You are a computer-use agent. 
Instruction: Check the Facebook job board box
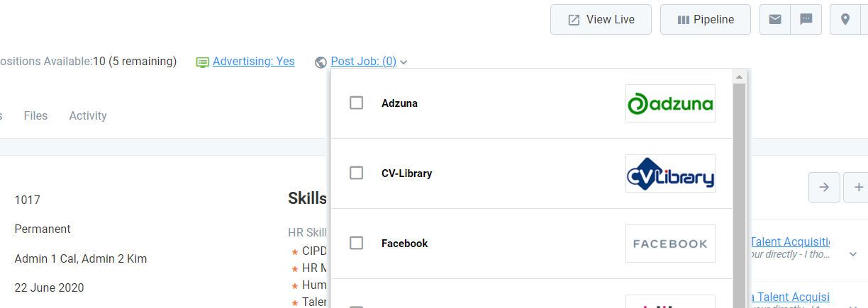(357, 244)
